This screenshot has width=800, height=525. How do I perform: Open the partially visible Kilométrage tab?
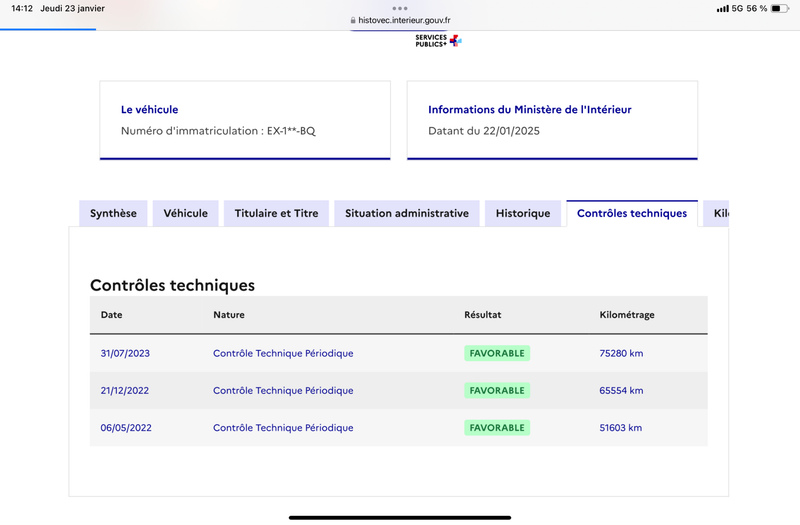coord(716,213)
